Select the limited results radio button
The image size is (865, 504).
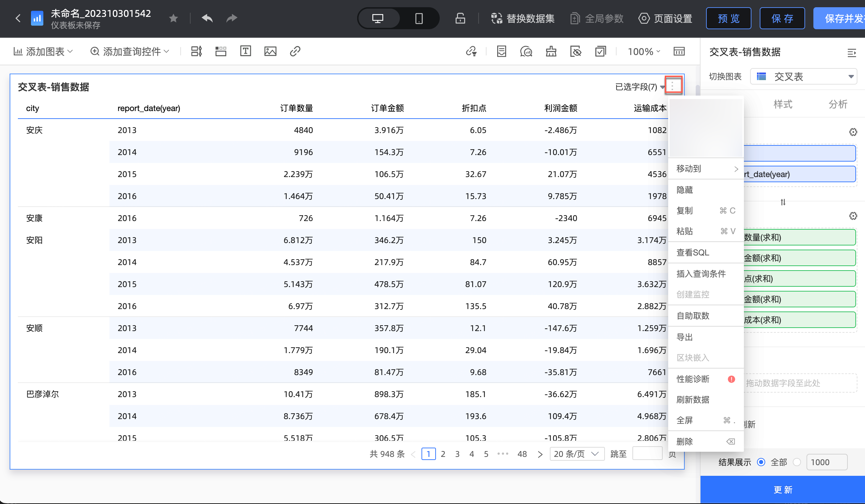(797, 462)
